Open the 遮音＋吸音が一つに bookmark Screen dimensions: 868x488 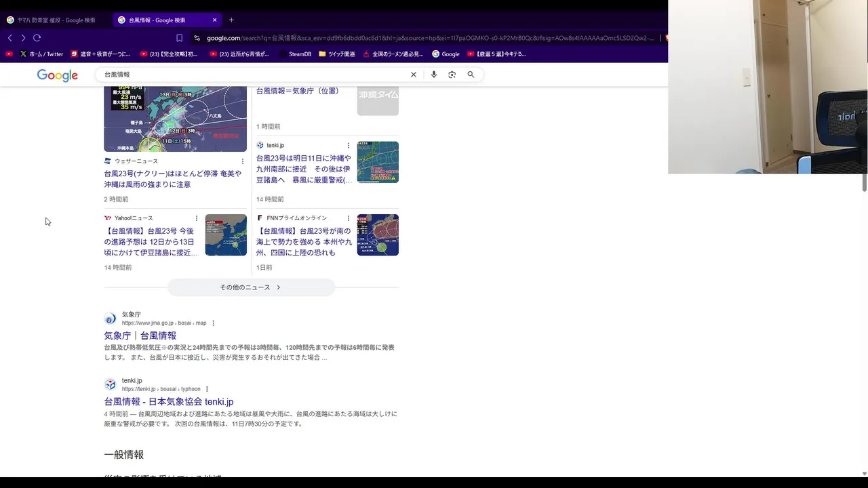(100, 54)
